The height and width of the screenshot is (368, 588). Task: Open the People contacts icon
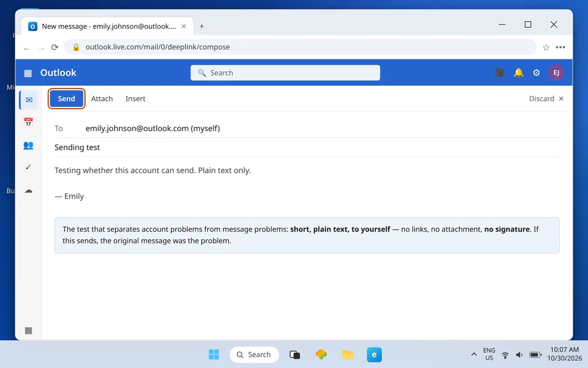click(x=28, y=145)
